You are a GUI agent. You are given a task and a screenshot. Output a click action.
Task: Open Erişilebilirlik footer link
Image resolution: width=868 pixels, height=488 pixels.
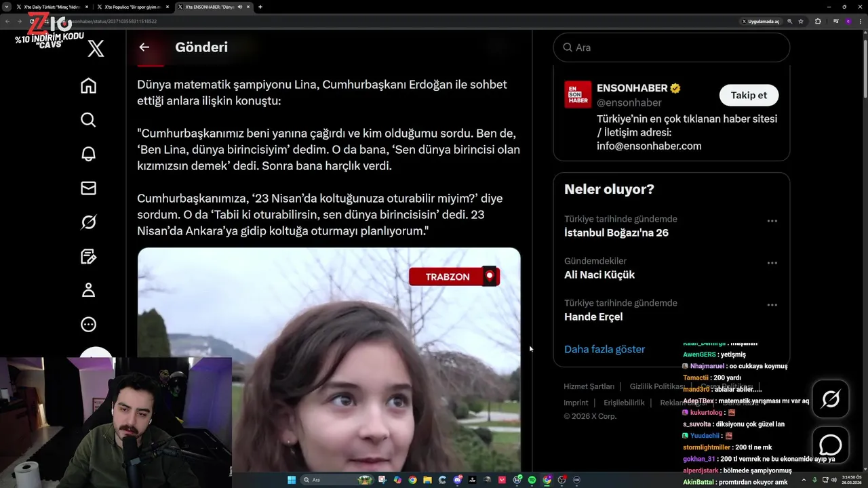(624, 403)
